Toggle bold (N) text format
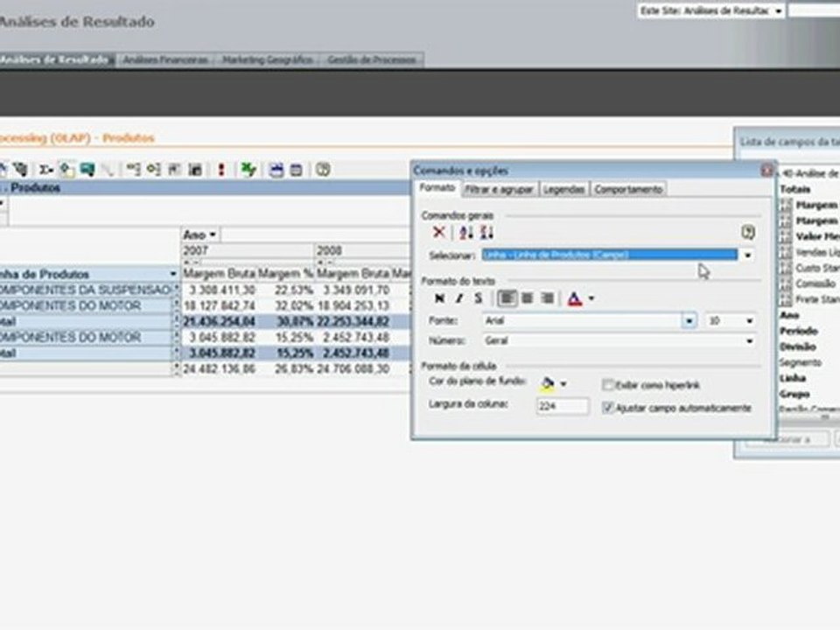This screenshot has height=630, width=840. [439, 298]
